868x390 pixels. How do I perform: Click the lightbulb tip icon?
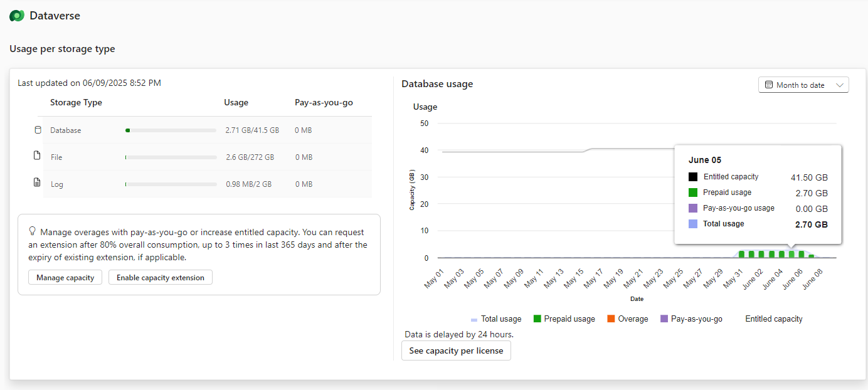click(33, 231)
